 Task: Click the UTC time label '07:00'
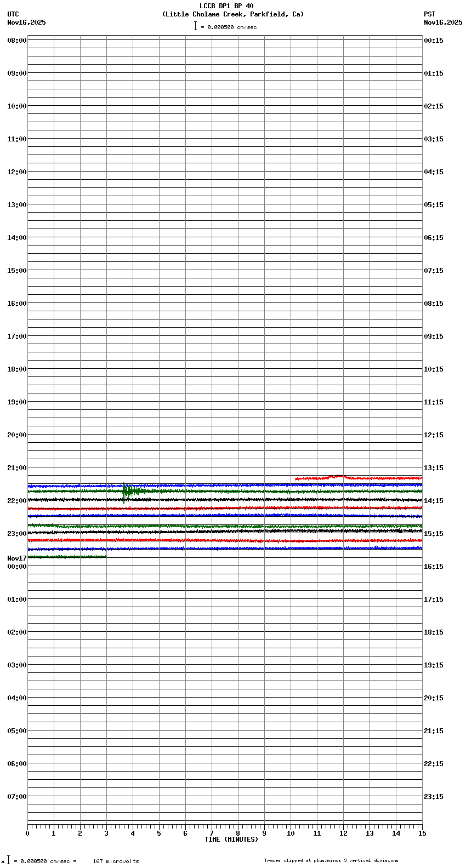pyautogui.click(x=16, y=797)
